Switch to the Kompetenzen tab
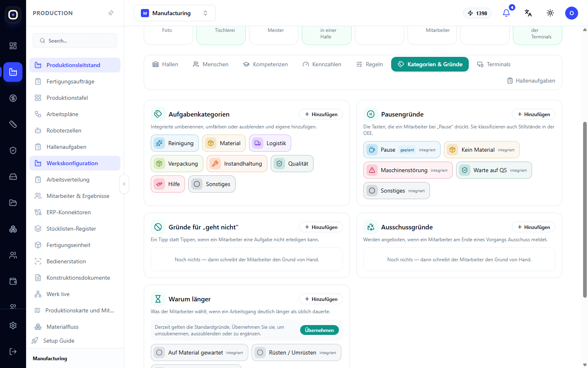This screenshot has width=588, height=368. (x=265, y=64)
